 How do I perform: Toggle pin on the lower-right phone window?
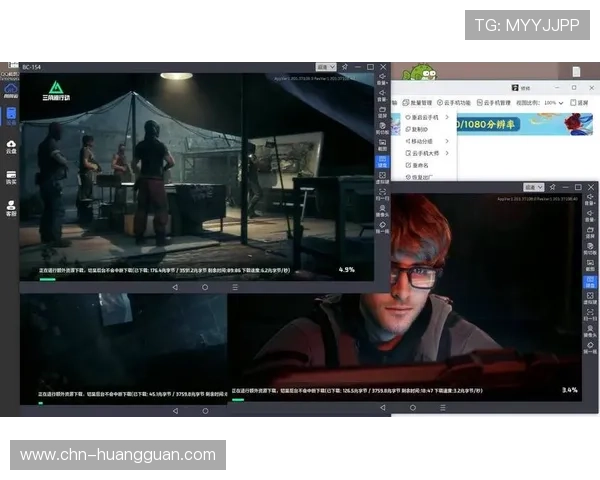553,187
